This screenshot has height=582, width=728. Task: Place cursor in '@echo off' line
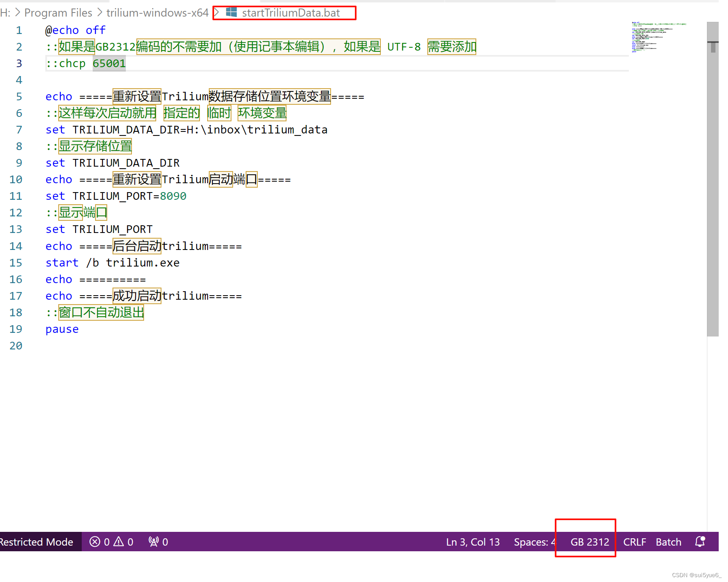(x=75, y=30)
